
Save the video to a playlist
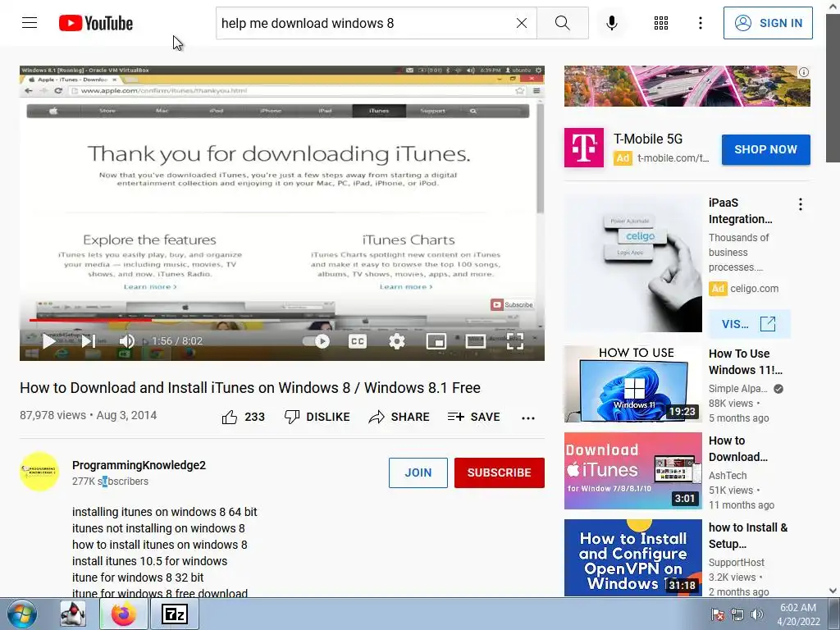pos(473,417)
